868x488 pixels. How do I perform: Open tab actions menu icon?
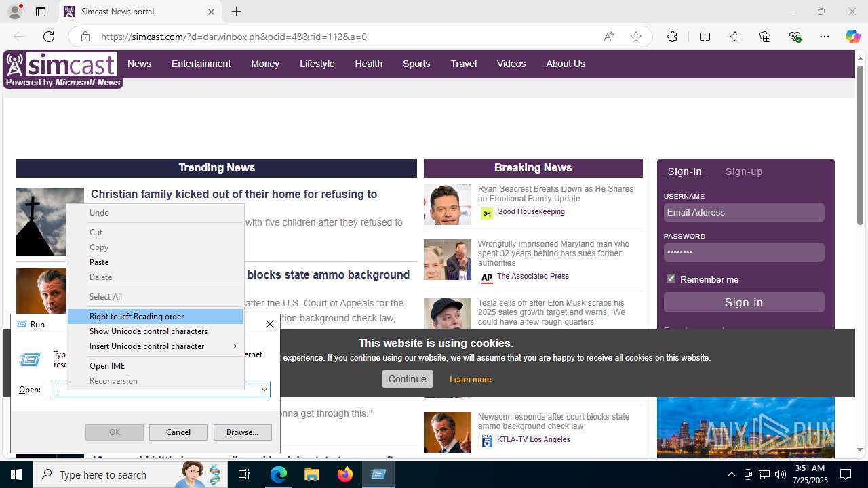click(x=41, y=12)
